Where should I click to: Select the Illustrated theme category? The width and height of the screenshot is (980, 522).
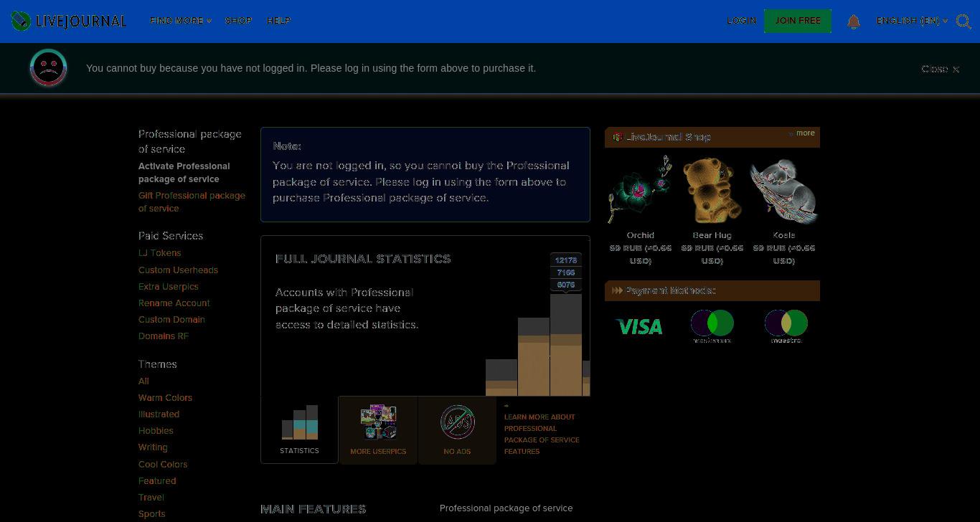(159, 414)
